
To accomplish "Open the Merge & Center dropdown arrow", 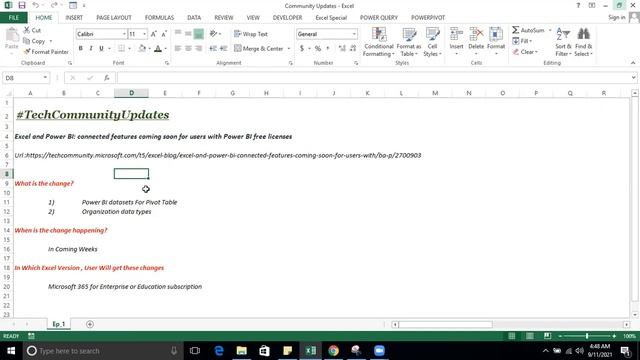I will pyautogui.click(x=289, y=49).
